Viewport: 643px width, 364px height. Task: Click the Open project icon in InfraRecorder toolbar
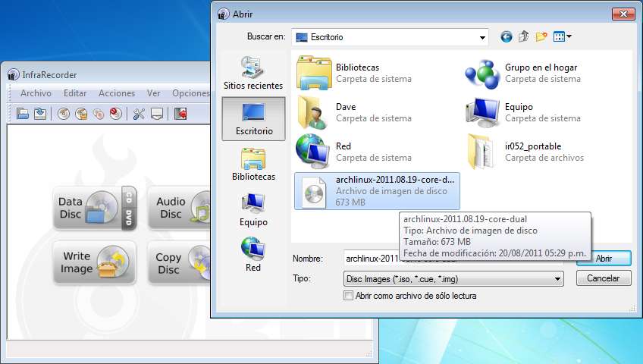pyautogui.click(x=23, y=114)
